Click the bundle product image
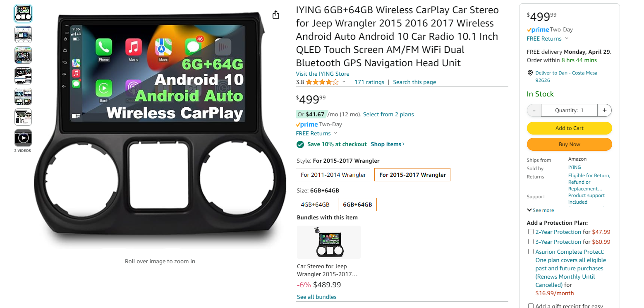Image resolution: width=644 pixels, height=308 pixels. coord(328,242)
